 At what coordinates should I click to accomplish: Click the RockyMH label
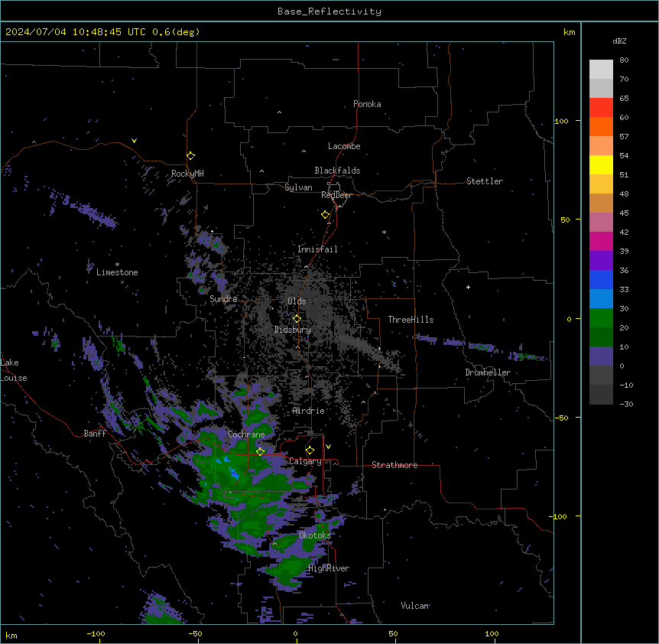tap(187, 174)
